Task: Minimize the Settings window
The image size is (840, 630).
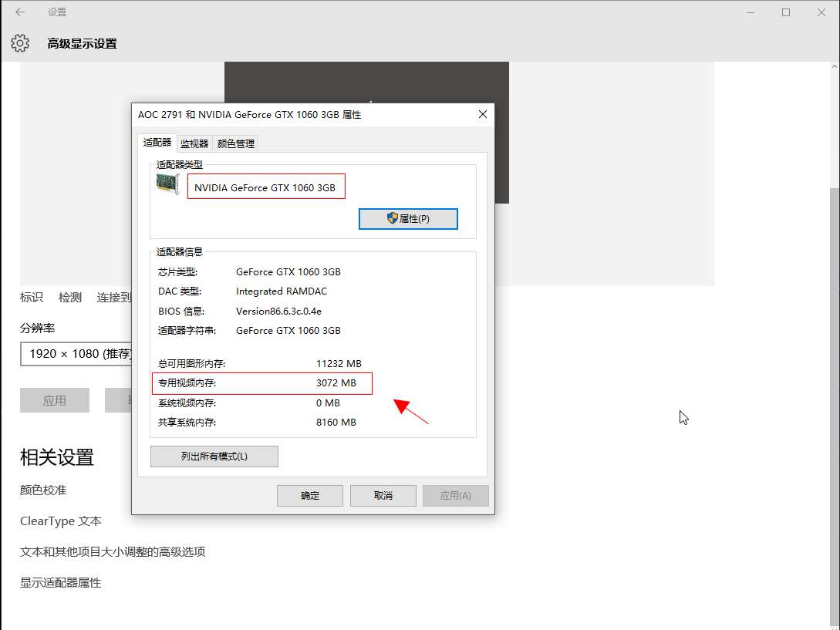Action: point(751,12)
